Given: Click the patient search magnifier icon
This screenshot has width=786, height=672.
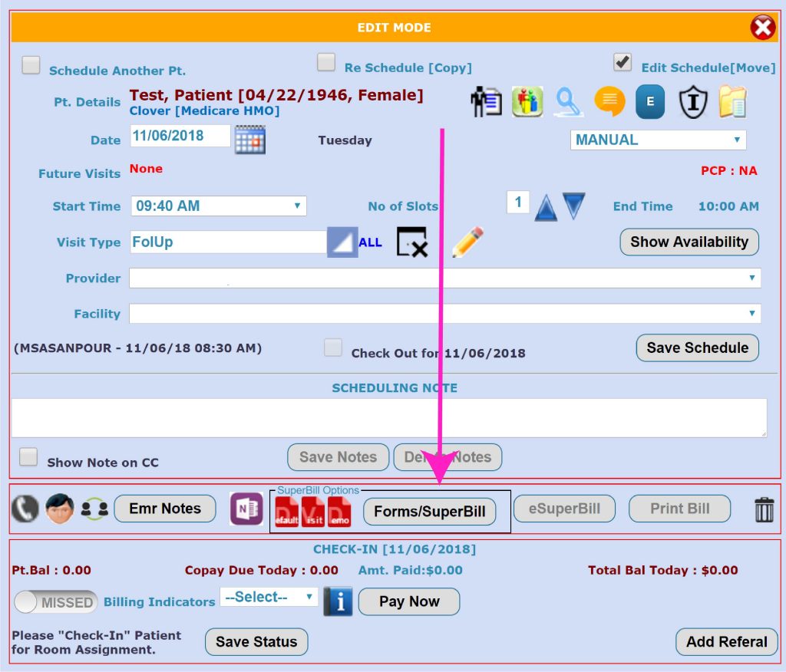Looking at the screenshot, I should click(x=569, y=102).
